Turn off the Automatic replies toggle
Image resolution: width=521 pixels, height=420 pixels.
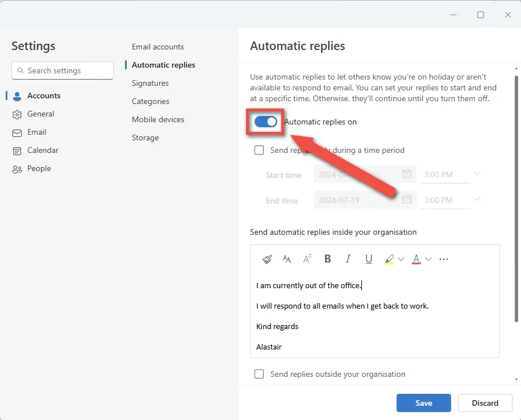pos(265,122)
